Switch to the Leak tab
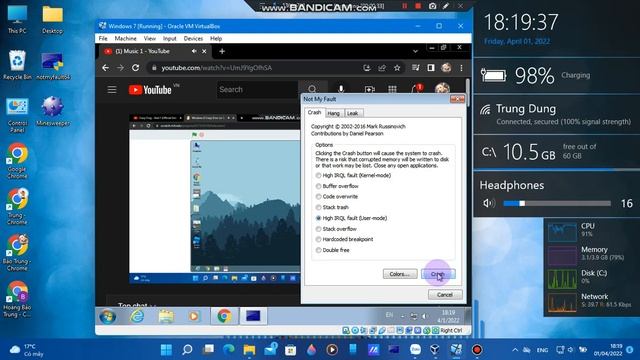 [353, 113]
